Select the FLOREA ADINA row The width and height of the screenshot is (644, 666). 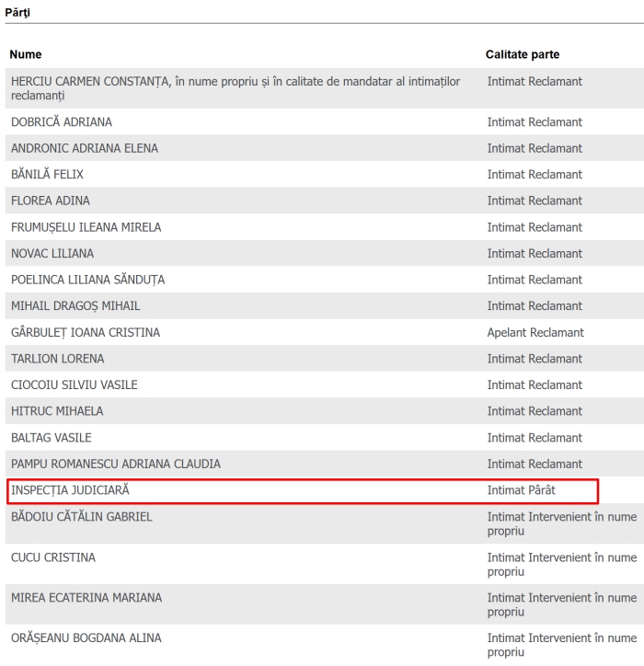(x=51, y=201)
